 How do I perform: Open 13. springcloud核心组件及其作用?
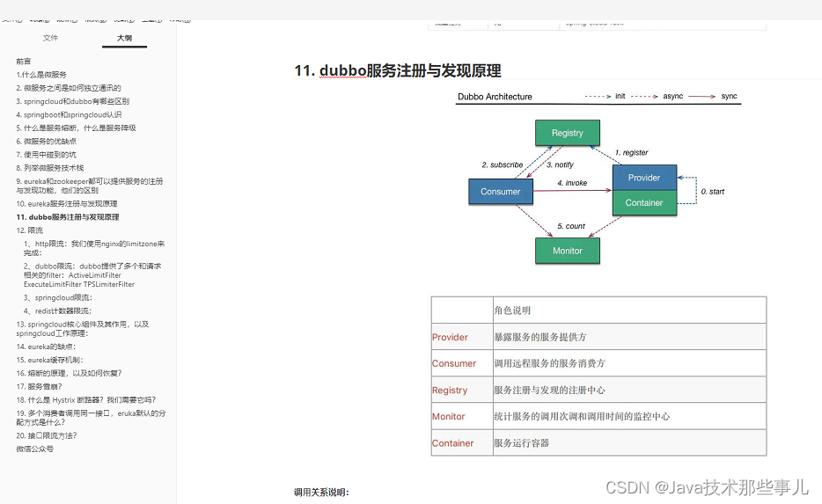(x=83, y=328)
